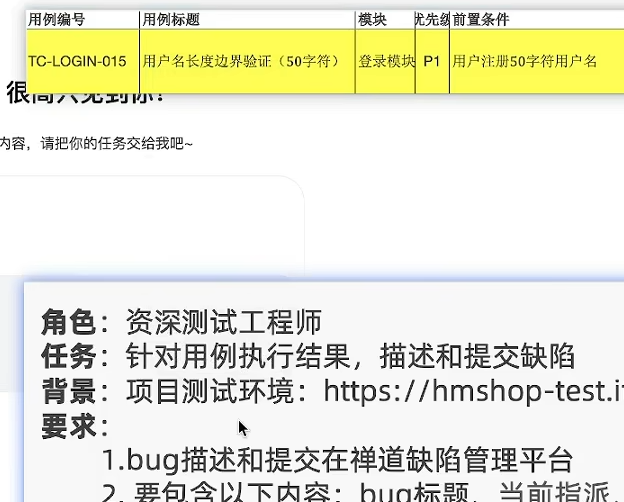The image size is (624, 502).
Task: Click the 角色：资深测试工程师 line
Action: 181,322
